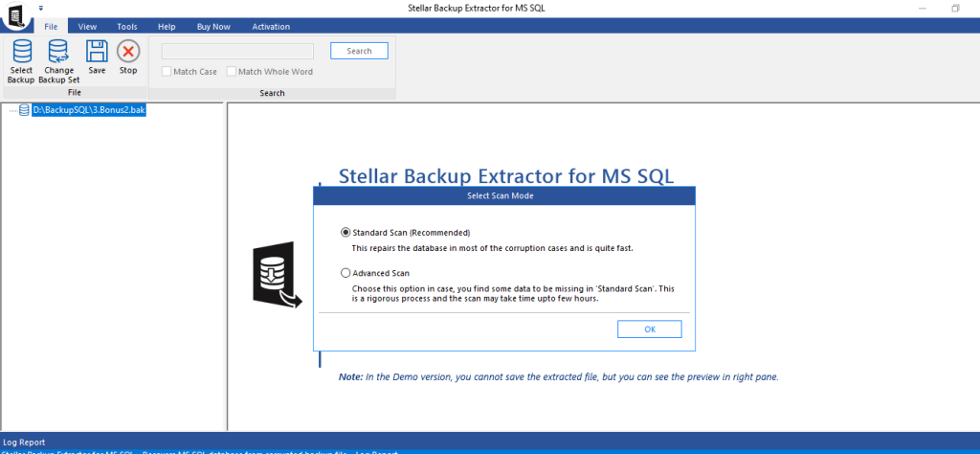Open the File ribbon tab
Screen dimensions: 980x454
(x=52, y=26)
